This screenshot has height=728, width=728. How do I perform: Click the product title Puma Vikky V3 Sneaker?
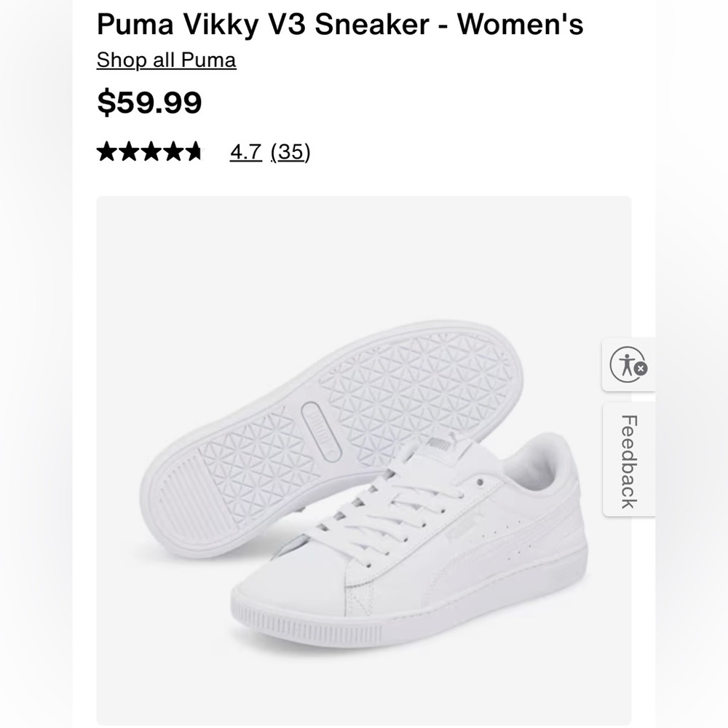(x=339, y=23)
